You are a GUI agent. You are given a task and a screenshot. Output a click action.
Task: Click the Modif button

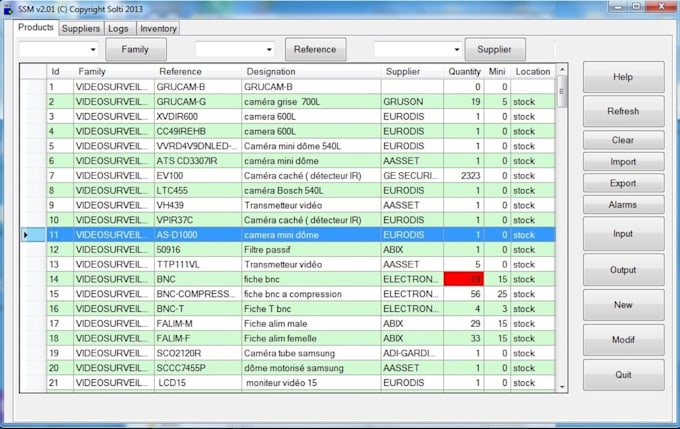[623, 340]
